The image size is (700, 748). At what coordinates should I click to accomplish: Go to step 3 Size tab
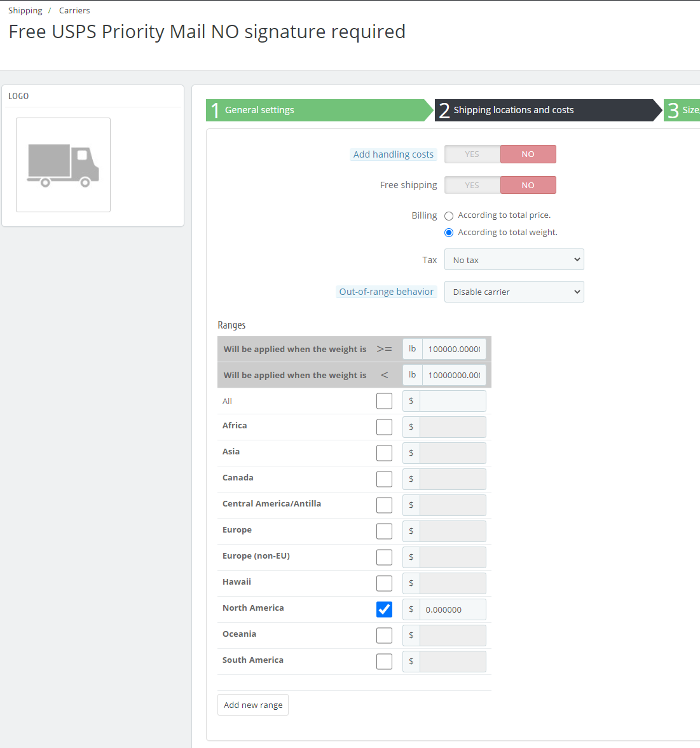(x=682, y=110)
